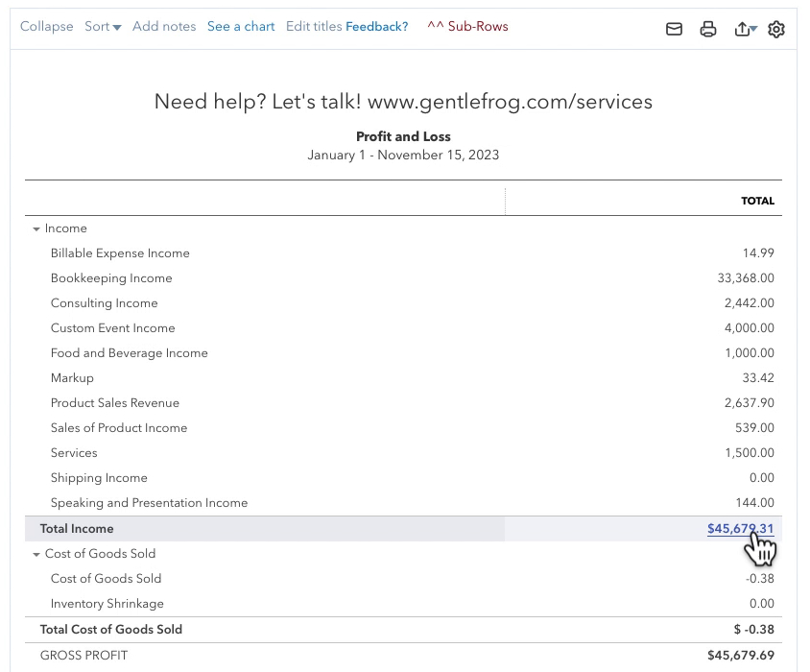Click Edit titles

[x=314, y=26]
